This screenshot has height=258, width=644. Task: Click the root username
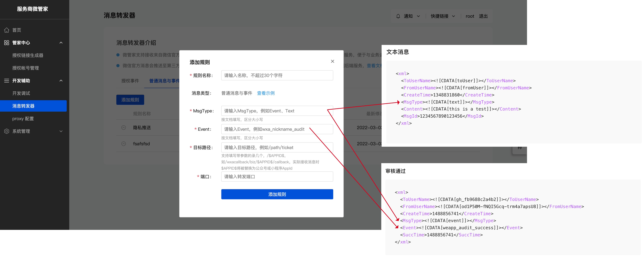(x=470, y=16)
